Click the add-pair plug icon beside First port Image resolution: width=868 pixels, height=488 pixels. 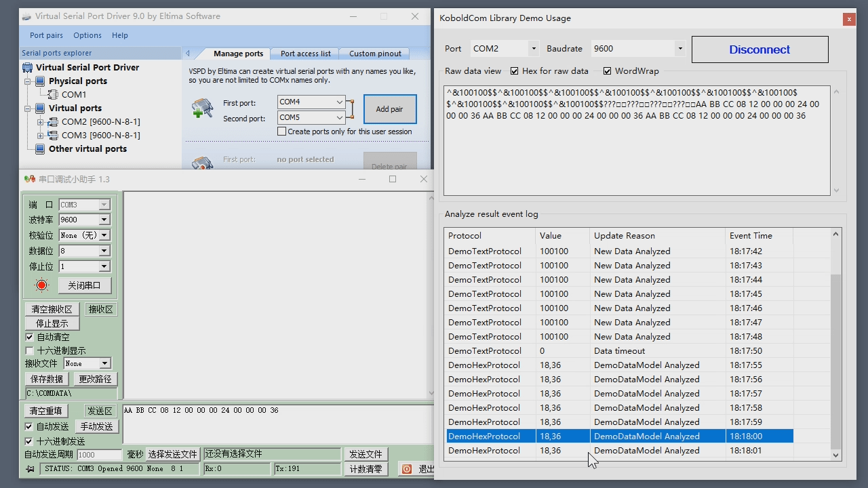pos(202,109)
